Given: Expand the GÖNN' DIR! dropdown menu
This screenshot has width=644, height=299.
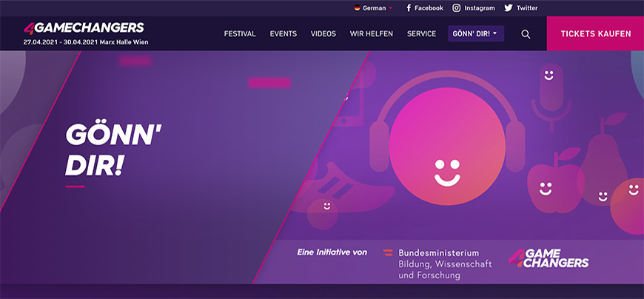Looking at the screenshot, I should tap(475, 34).
